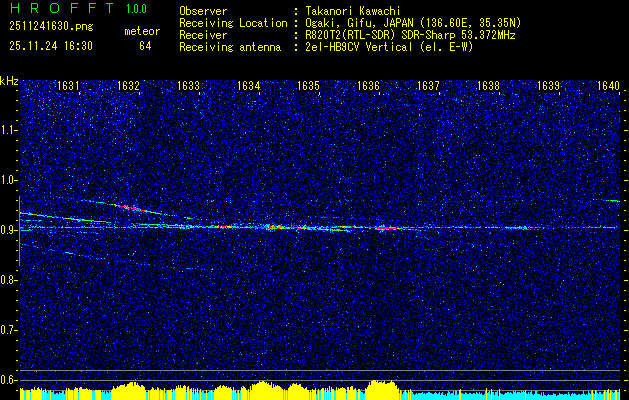The height and width of the screenshot is (400, 629).
Task: Click the date stamp 25.11.24 16:30
Action: click(51, 46)
